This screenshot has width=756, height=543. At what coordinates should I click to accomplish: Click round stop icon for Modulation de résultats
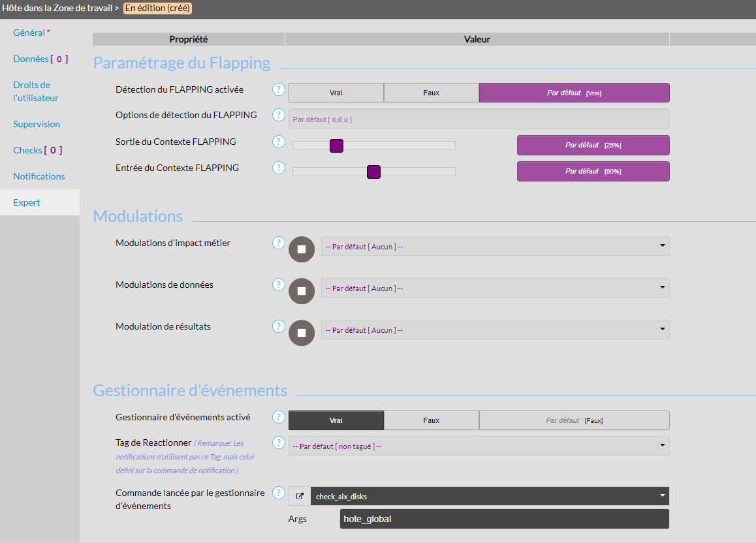point(302,333)
